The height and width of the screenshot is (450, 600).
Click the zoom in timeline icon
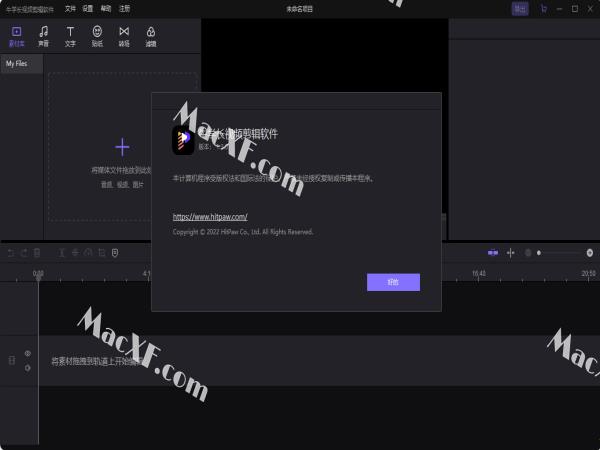pyautogui.click(x=590, y=253)
